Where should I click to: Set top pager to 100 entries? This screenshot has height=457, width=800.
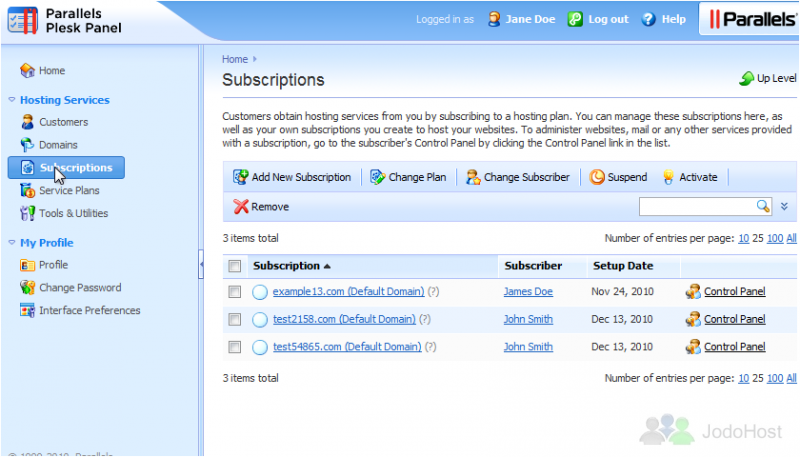click(x=774, y=238)
